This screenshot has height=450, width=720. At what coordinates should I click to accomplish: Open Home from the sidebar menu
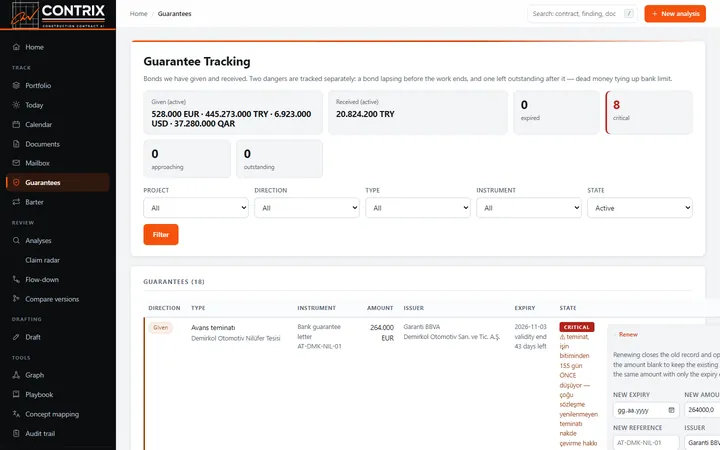[x=58, y=47]
